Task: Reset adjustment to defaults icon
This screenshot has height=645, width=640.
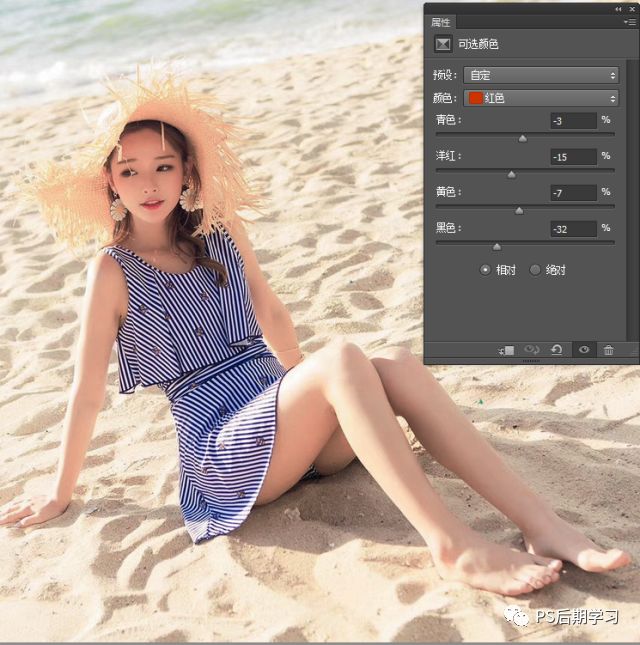Action: (x=557, y=350)
